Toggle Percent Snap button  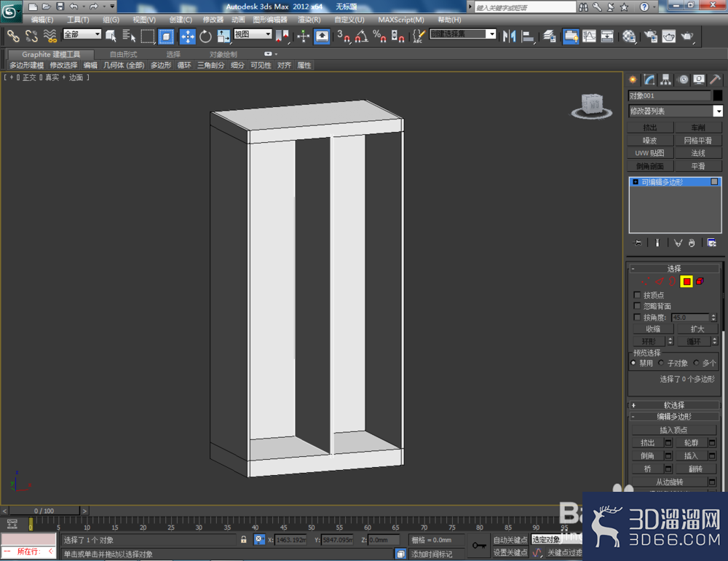click(x=379, y=36)
